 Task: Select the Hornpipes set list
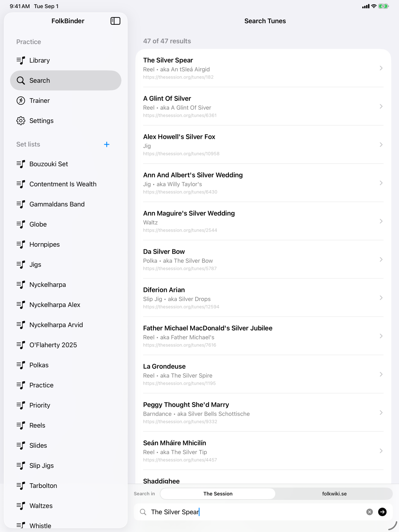pos(66,244)
